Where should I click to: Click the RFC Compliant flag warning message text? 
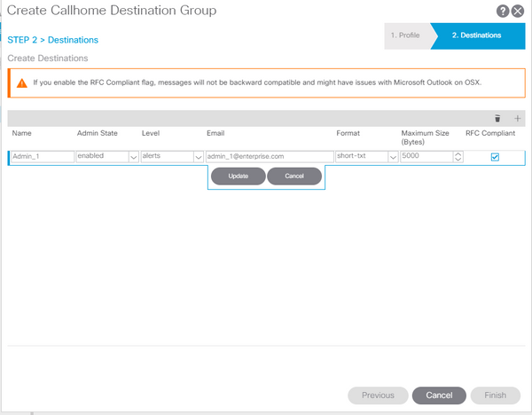coord(257,82)
